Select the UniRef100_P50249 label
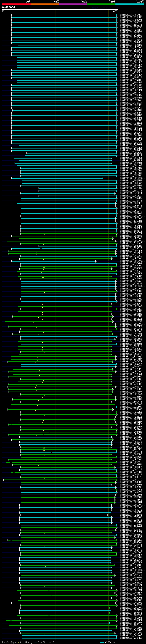The image size is (146, 644). (x=131, y=108)
